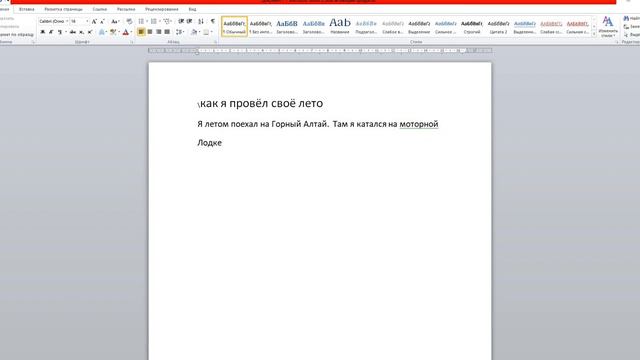640x360 pixels.
Task: Apply the Название style
Action: click(x=340, y=27)
